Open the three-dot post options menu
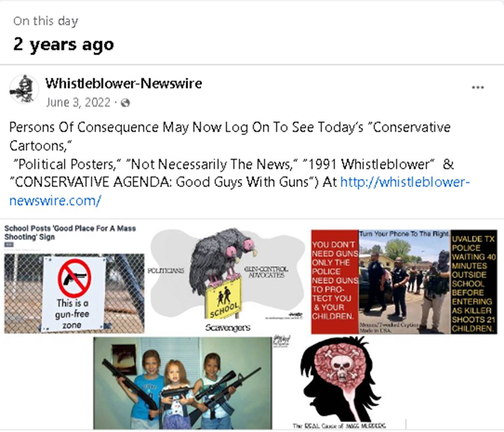Screen dimensions: 504x432 (x=478, y=88)
